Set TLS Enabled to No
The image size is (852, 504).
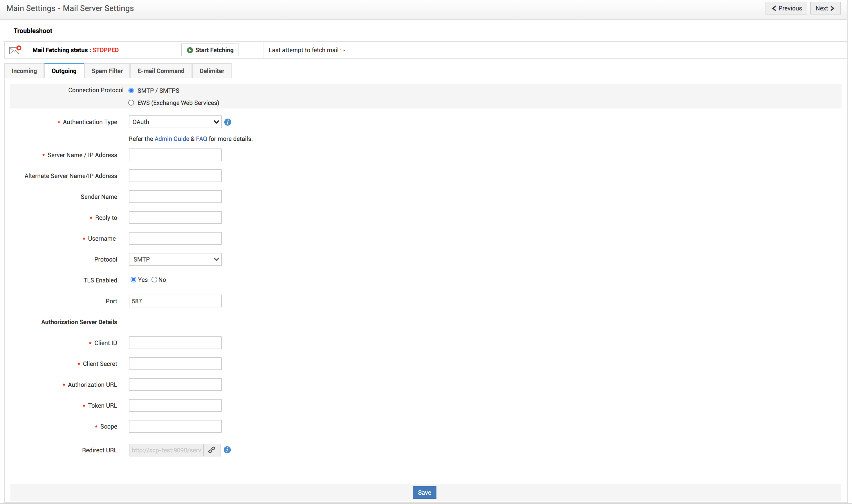coord(154,280)
